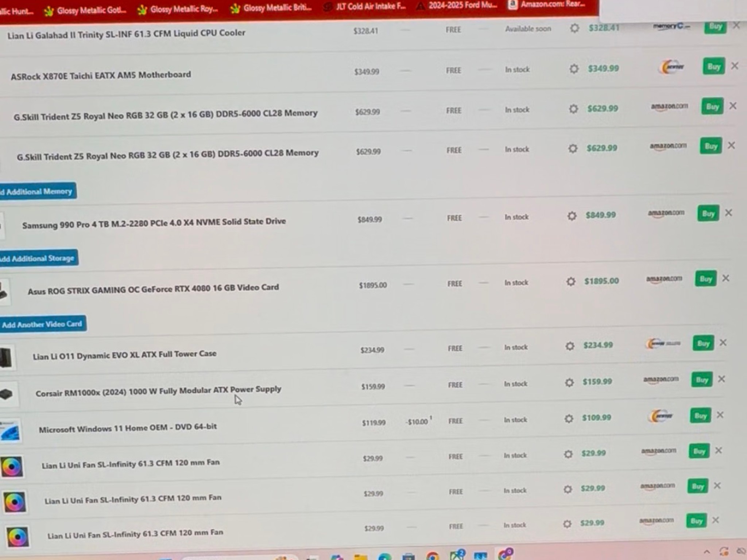Open the Samsung 990 Pro 4 TB product link

click(154, 223)
